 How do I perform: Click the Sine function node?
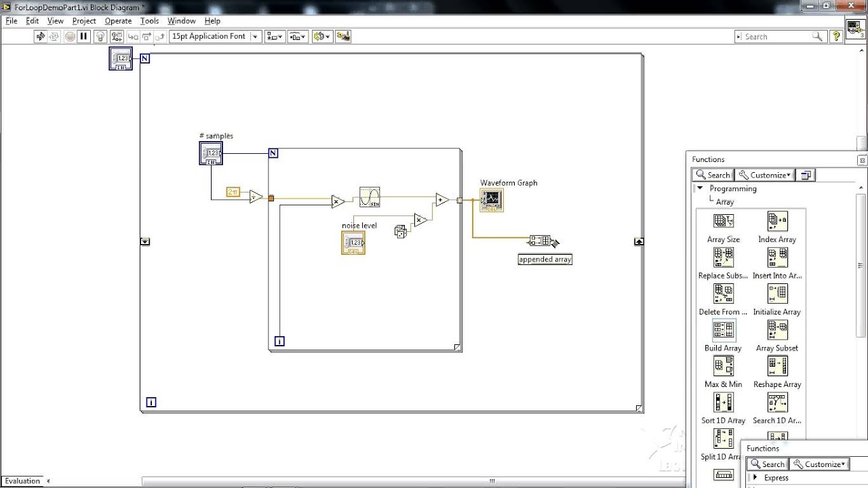(370, 197)
